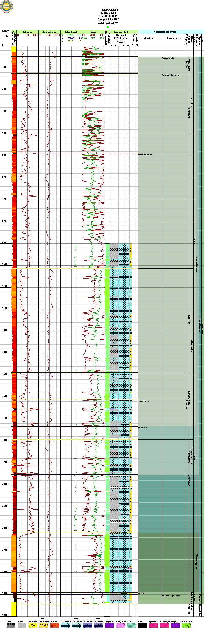This screenshot has height=644, width=215.
Task: Click the Pennsylvanian subsystem label
Action: (197, 264)
